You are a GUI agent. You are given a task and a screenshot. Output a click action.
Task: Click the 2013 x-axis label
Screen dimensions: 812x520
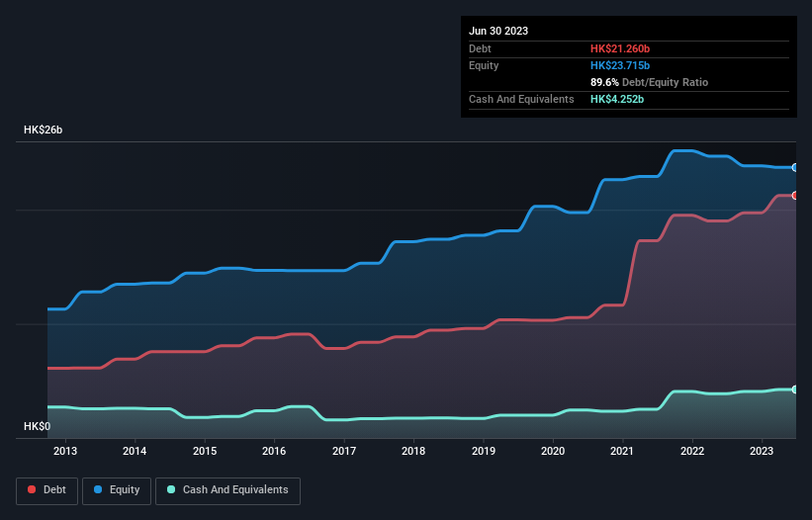(x=65, y=451)
